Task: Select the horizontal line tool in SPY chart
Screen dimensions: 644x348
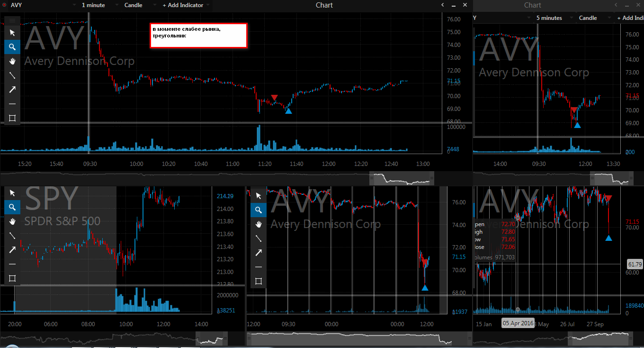Action: pyautogui.click(x=12, y=264)
